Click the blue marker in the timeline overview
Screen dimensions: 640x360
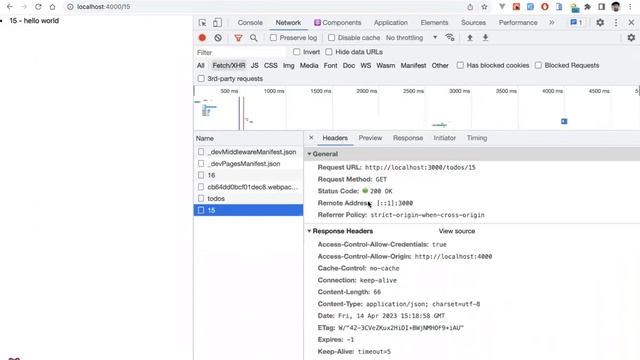tap(564, 121)
